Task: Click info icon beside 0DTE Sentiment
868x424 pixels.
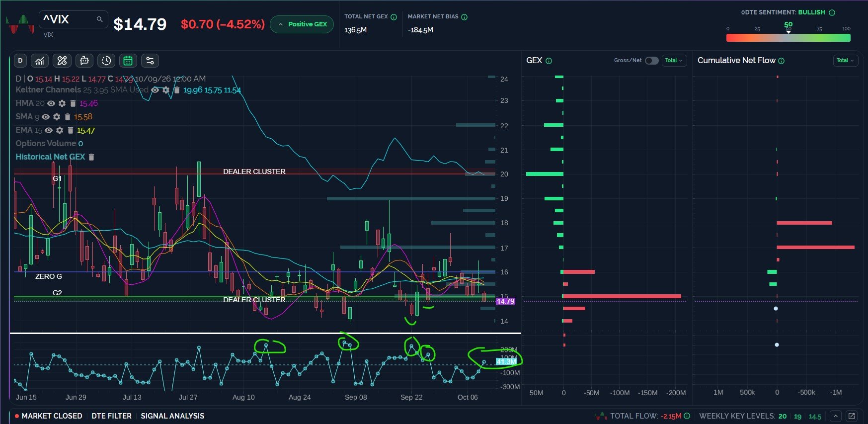Action: pos(832,12)
